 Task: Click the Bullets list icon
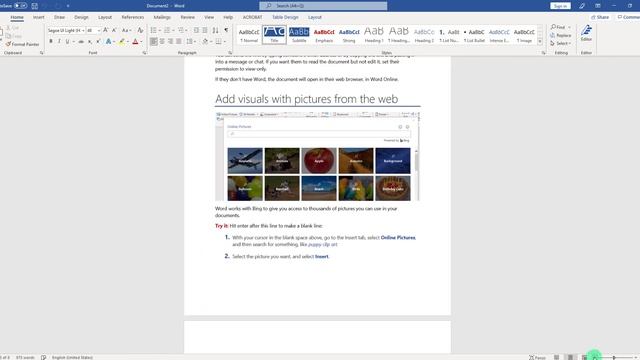153,30
